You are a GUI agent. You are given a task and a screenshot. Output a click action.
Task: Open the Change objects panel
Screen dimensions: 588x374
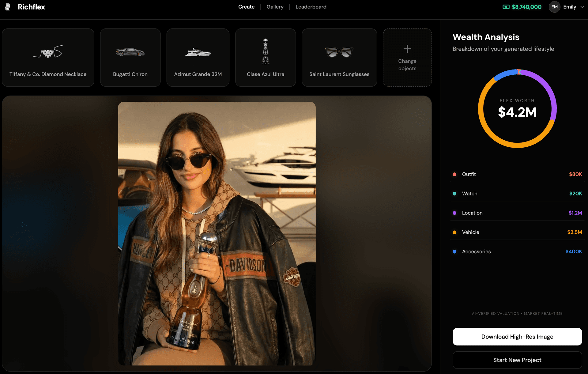pyautogui.click(x=407, y=57)
